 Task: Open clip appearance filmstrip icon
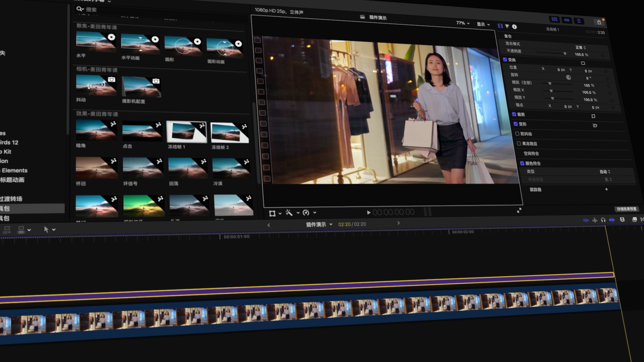click(622, 220)
